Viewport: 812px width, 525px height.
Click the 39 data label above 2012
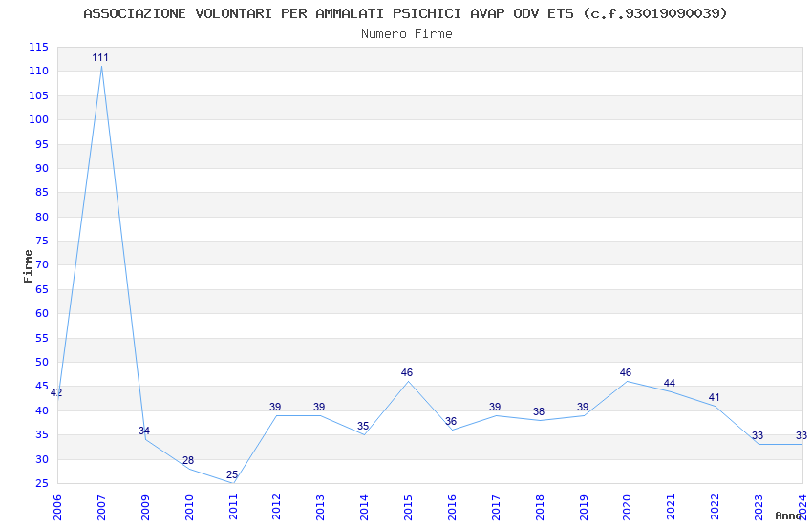pos(275,407)
